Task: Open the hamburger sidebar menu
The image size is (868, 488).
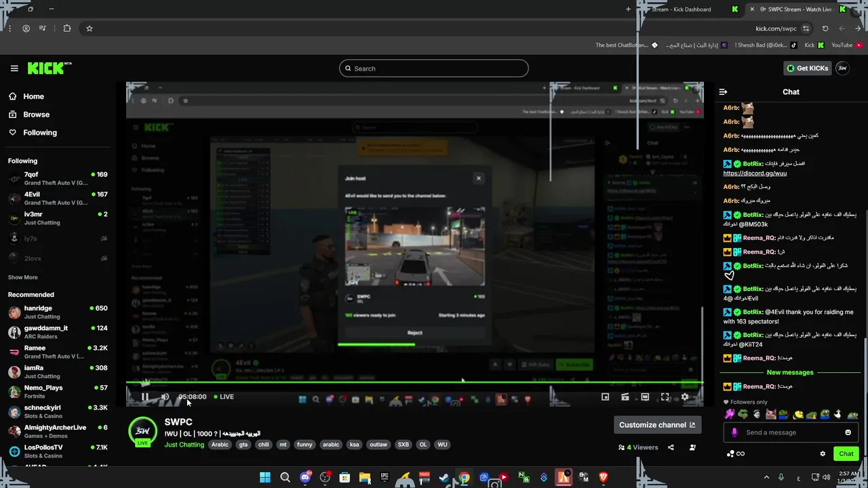Action: [14, 68]
